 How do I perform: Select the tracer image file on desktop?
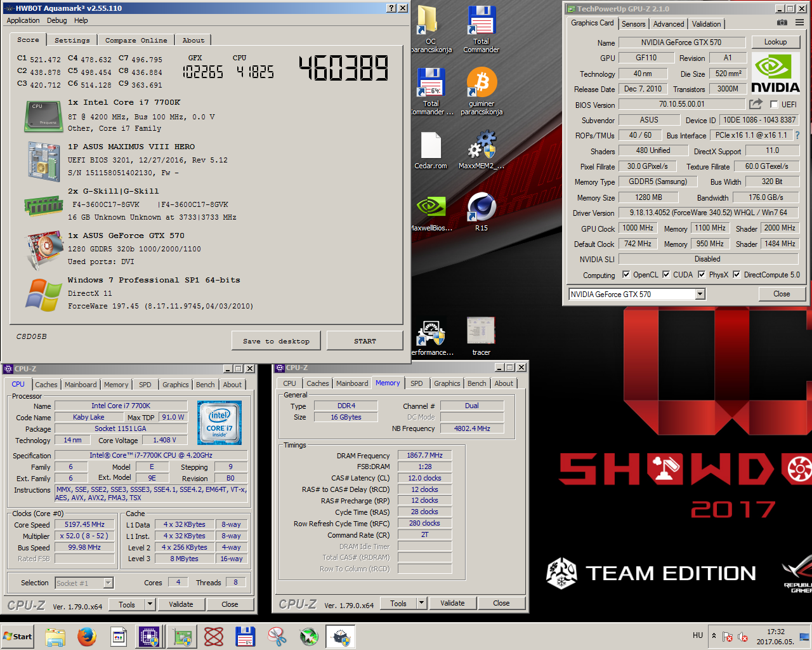click(x=481, y=336)
